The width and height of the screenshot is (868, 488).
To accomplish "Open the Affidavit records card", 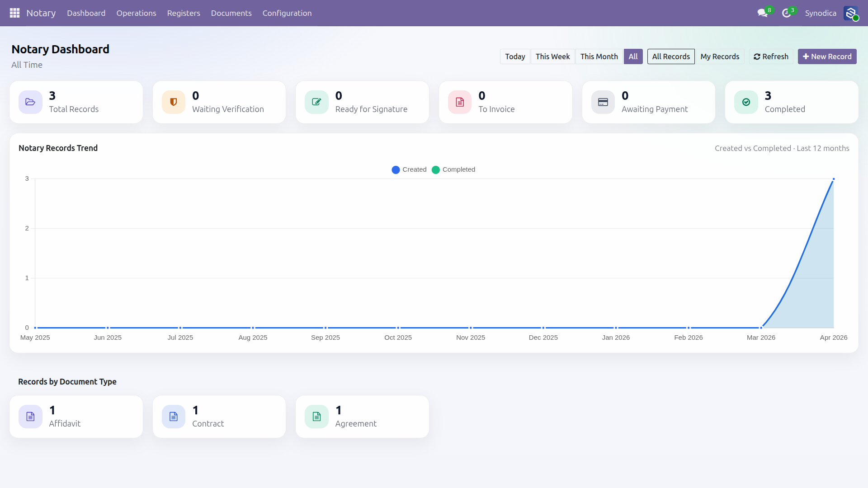I will [76, 417].
